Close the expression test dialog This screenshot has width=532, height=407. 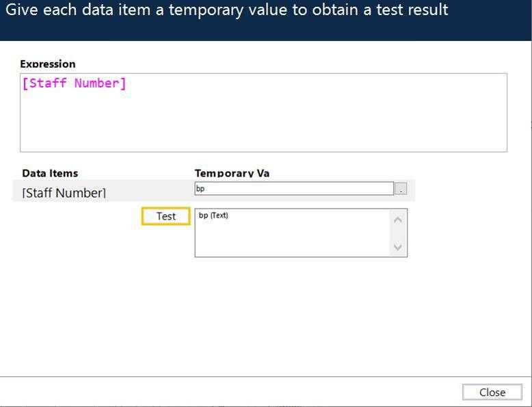(492, 392)
